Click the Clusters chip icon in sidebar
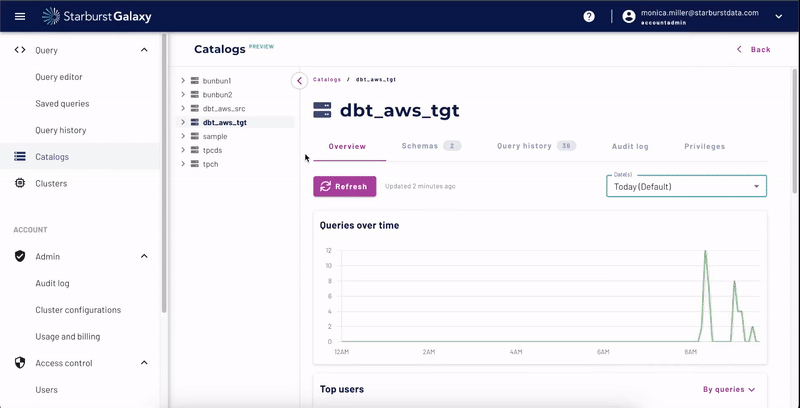This screenshot has width=800, height=408. coord(20,183)
